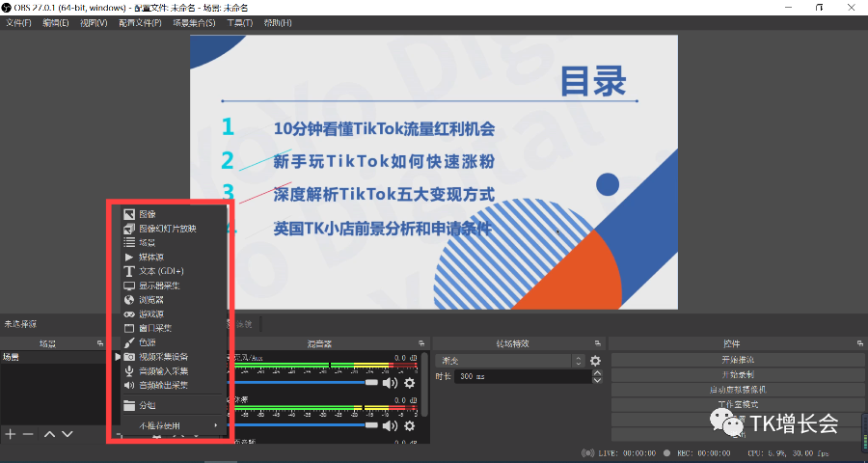Decrease transition duration with down stepper
Image resolution: width=868 pixels, height=463 pixels.
pyautogui.click(x=597, y=380)
